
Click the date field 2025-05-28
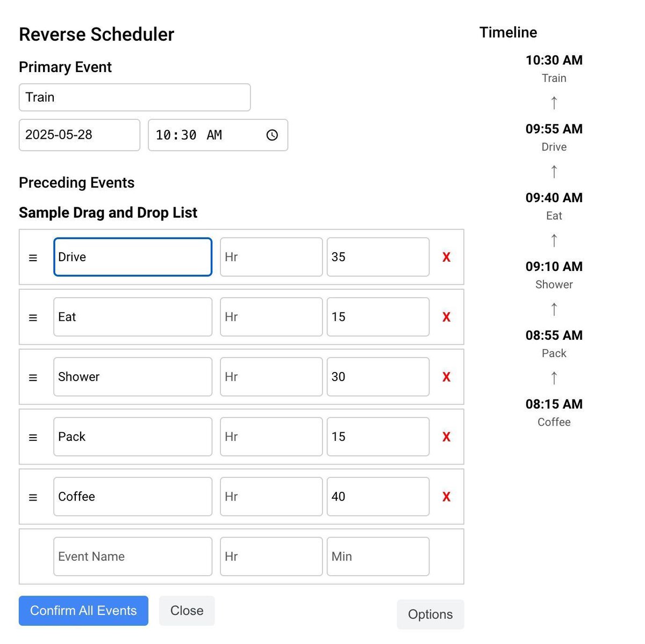click(80, 135)
